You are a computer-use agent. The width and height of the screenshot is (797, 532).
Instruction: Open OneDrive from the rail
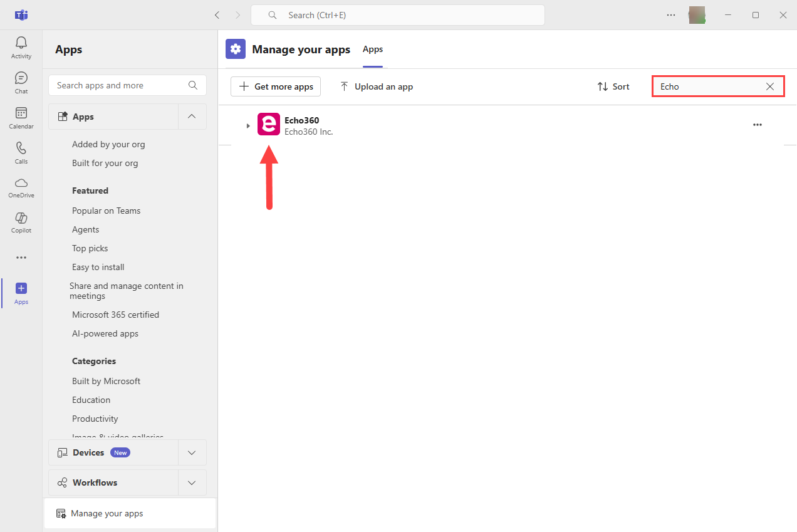click(x=21, y=187)
